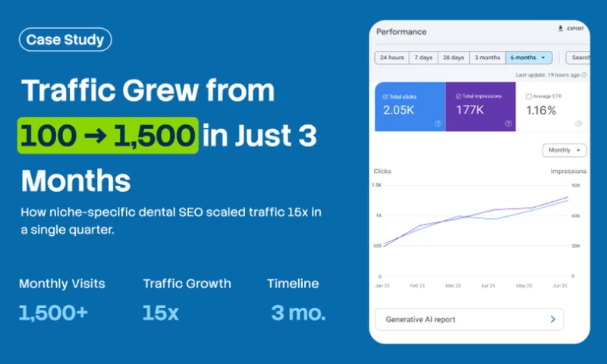This screenshot has width=607, height=364.
Task: Click the 15x growth figure
Action: 161,312
